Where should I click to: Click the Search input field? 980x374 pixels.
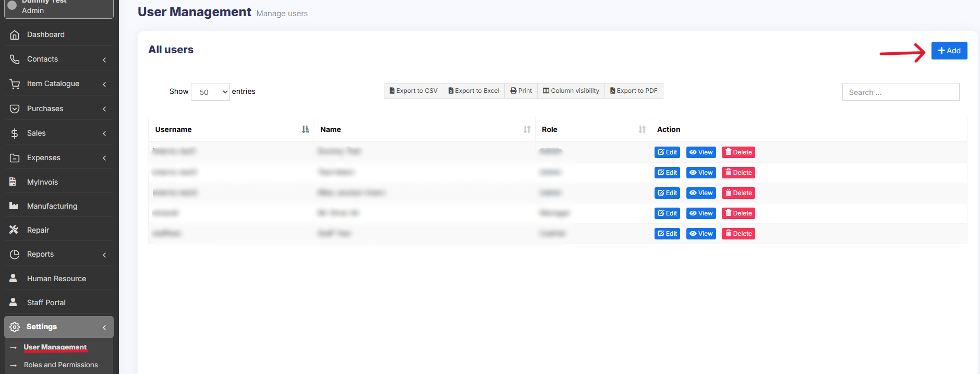coord(900,92)
